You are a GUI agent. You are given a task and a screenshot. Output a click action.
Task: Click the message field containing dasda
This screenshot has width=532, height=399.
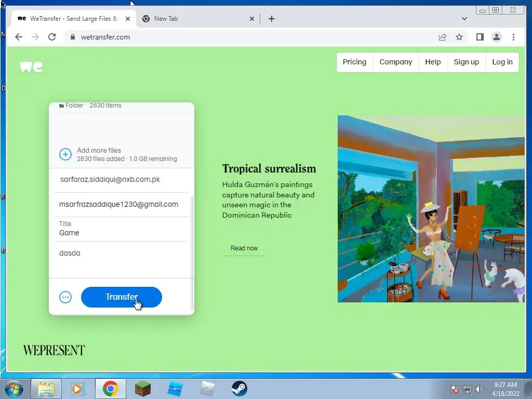coord(122,260)
